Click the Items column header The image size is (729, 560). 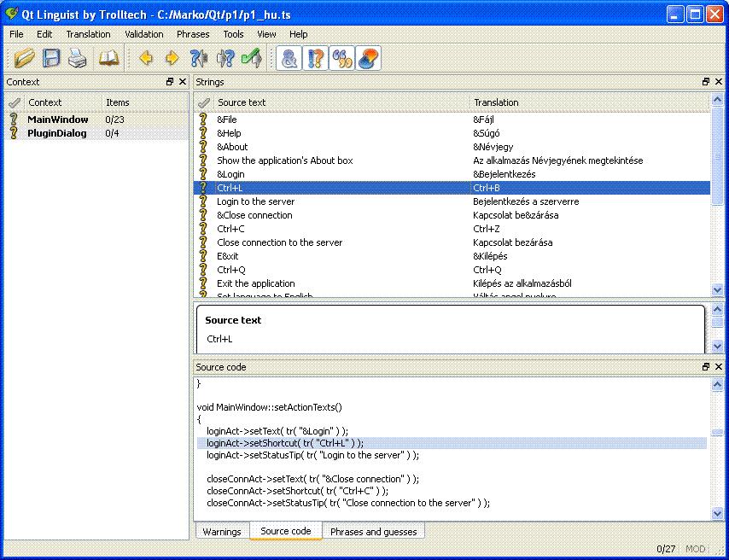[145, 102]
